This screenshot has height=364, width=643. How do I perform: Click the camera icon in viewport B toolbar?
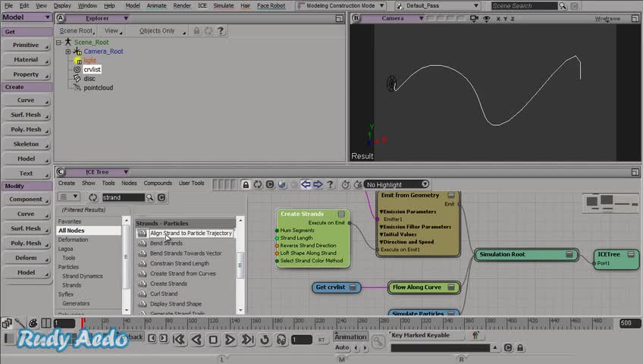click(x=474, y=18)
